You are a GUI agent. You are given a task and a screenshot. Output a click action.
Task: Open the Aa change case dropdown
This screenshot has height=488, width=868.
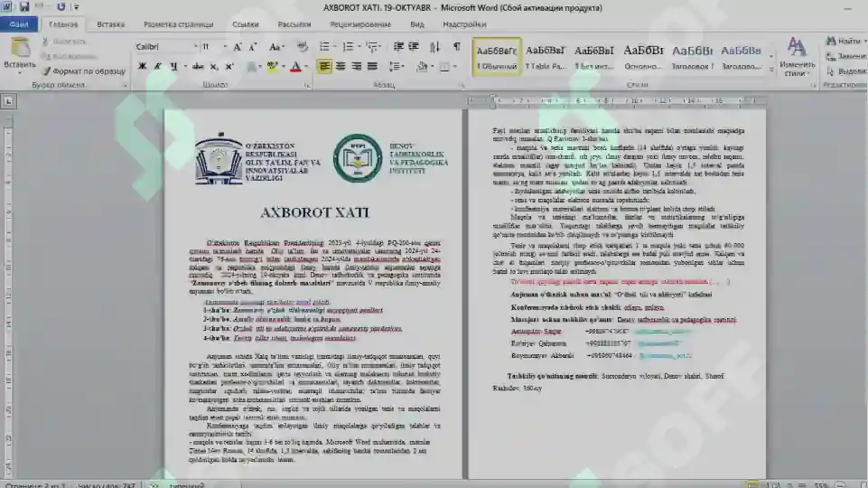(276, 47)
